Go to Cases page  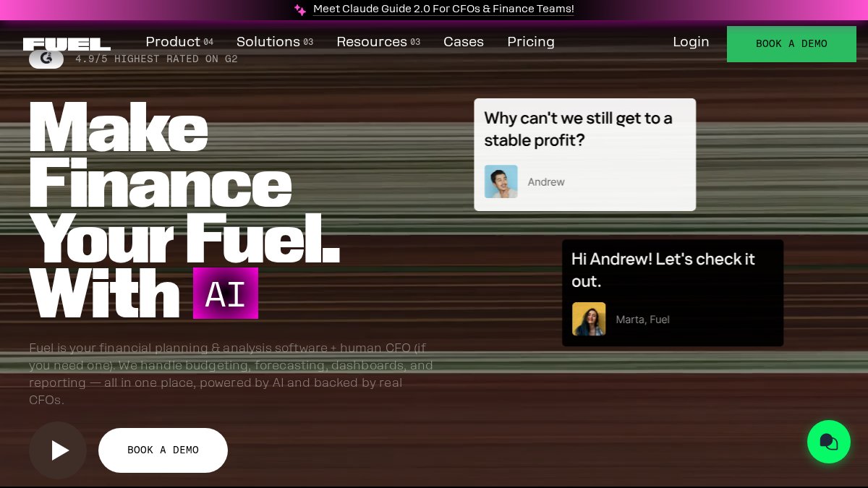464,42
